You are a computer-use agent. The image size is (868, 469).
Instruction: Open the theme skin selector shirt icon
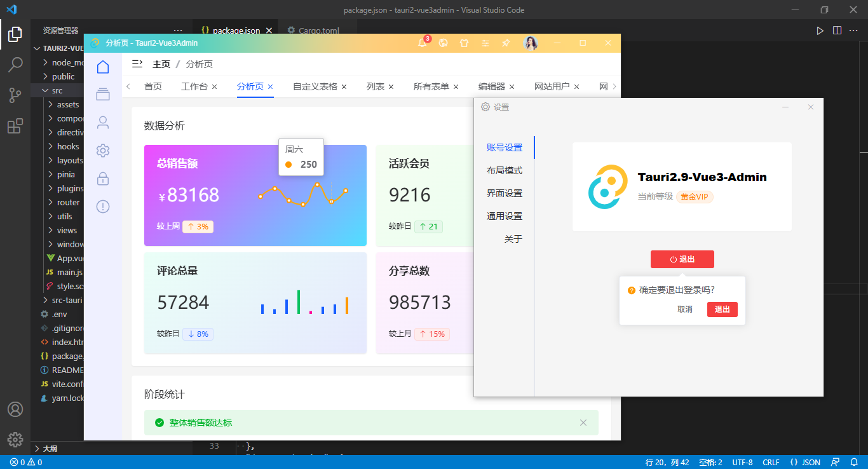pyautogui.click(x=465, y=43)
